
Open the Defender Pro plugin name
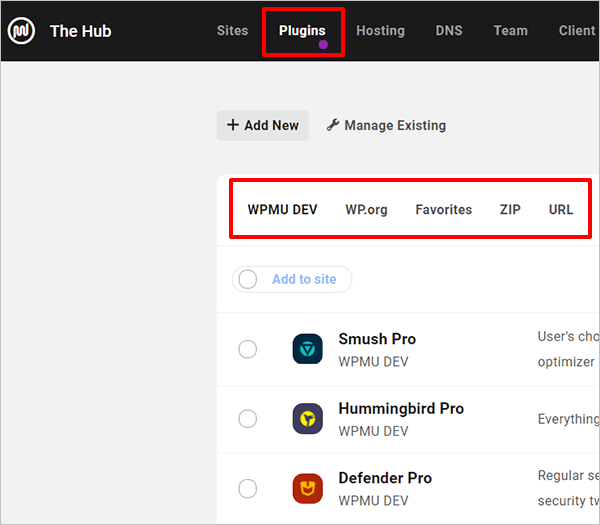click(385, 478)
